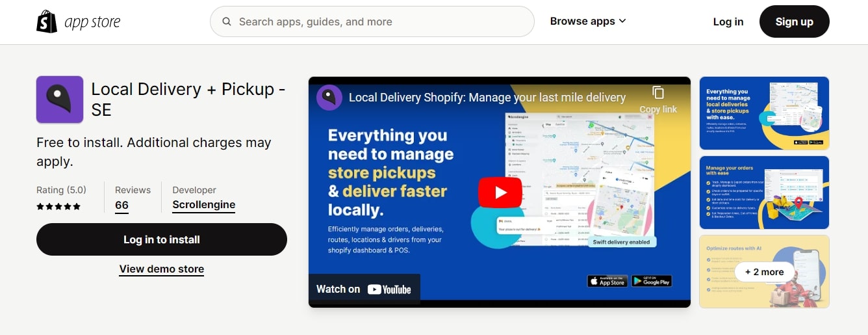
Task: Click the search magnifier icon
Action: click(x=227, y=21)
